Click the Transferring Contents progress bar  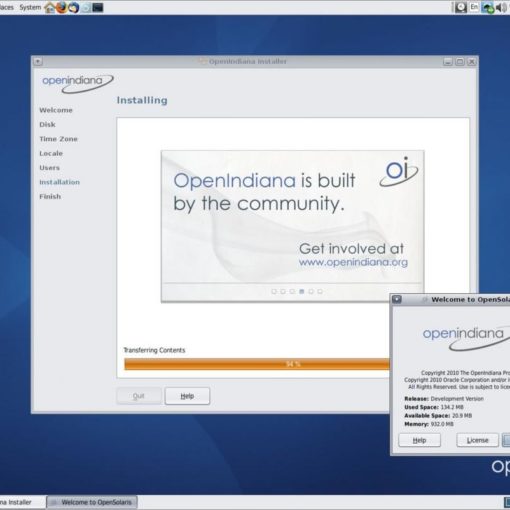[257, 364]
